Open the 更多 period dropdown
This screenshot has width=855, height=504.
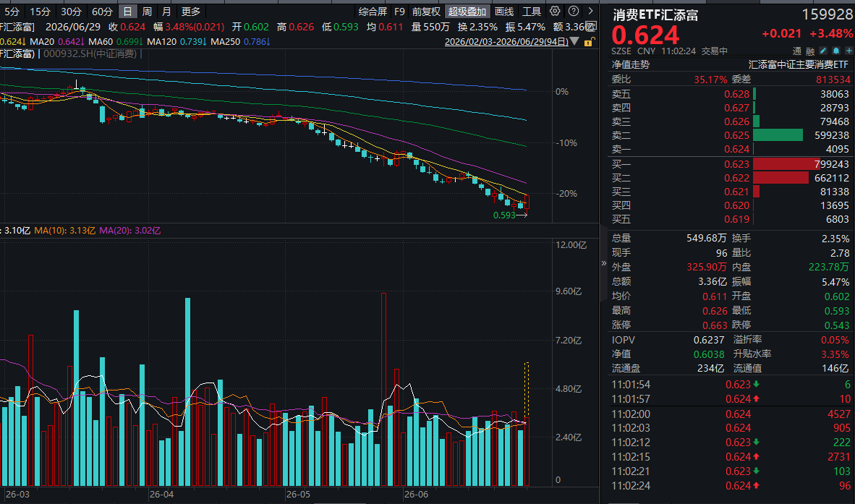pos(191,12)
